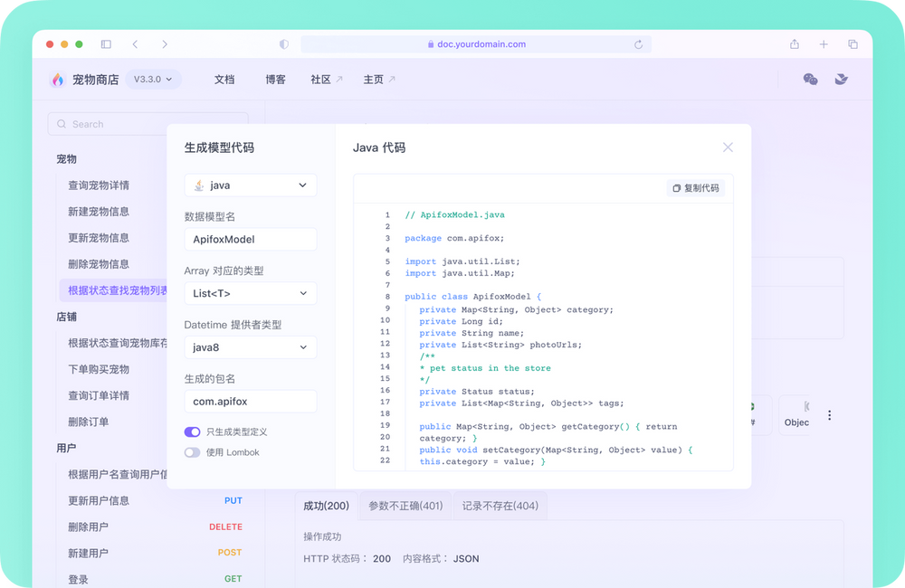This screenshot has height=588, width=905.
Task: Click code line public class ApifoxModel
Action: [x=472, y=297]
